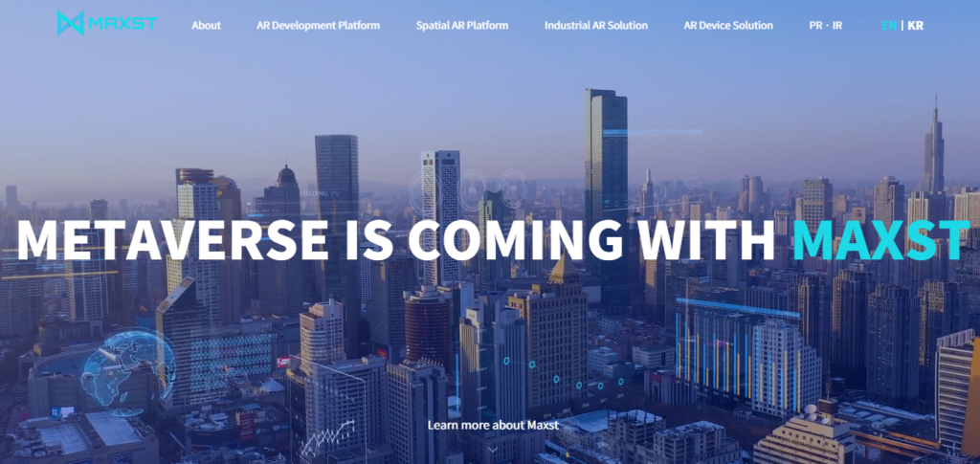Click Learn more about Maxst link
Image resolution: width=980 pixels, height=464 pixels.
pyautogui.click(x=493, y=426)
